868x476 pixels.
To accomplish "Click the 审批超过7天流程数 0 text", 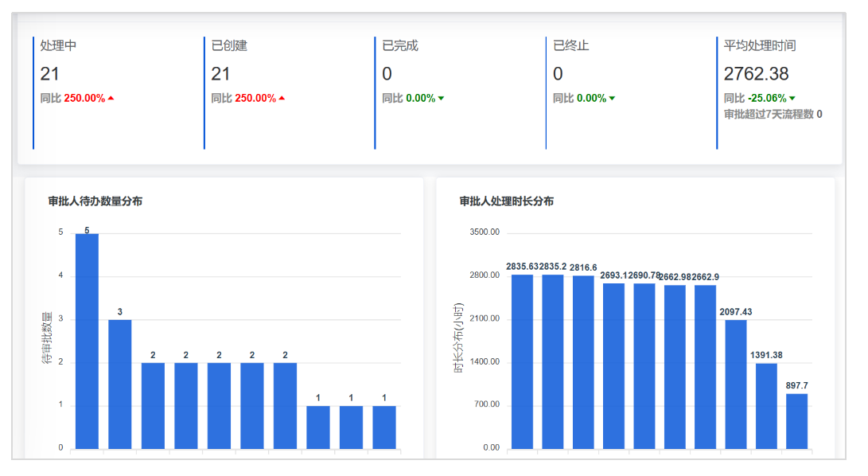I will point(773,114).
